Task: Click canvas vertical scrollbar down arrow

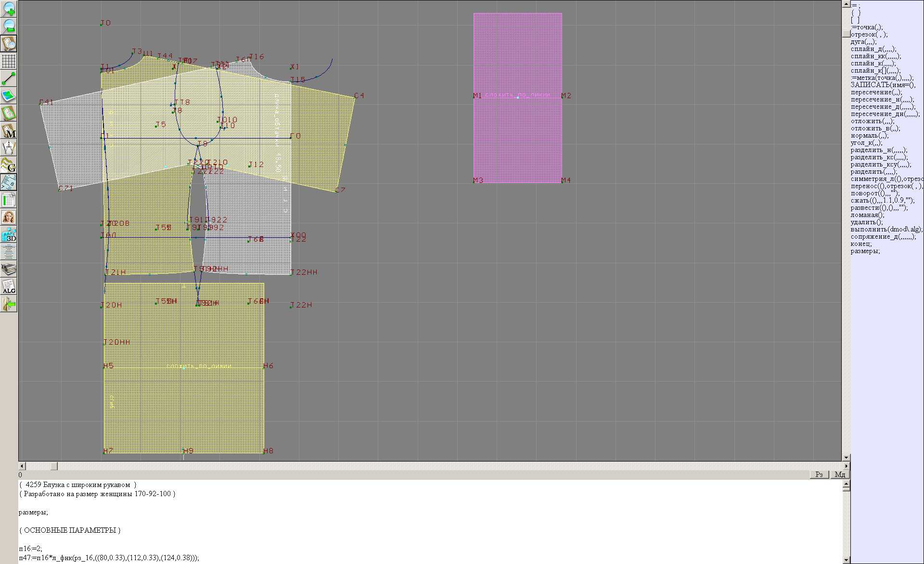Action: point(846,457)
